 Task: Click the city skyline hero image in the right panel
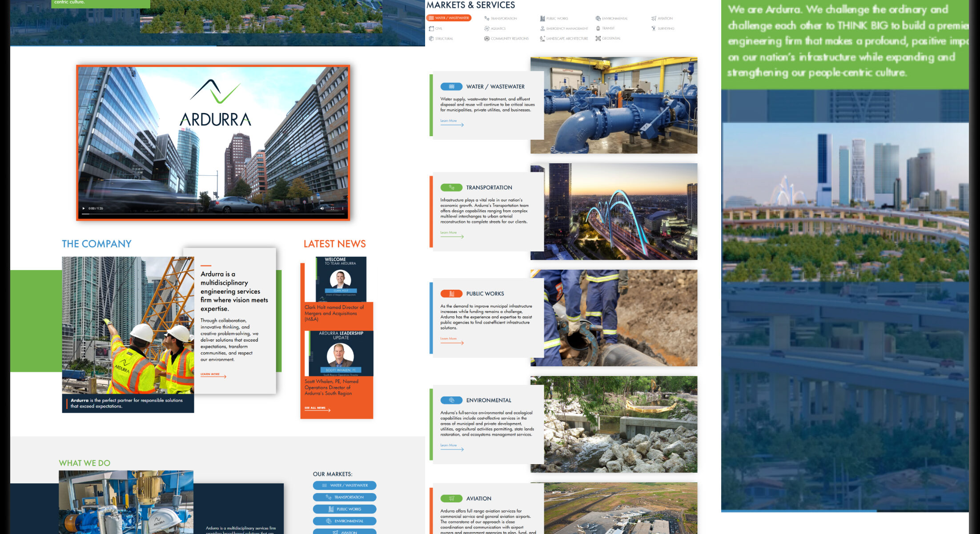pyautogui.click(x=845, y=202)
